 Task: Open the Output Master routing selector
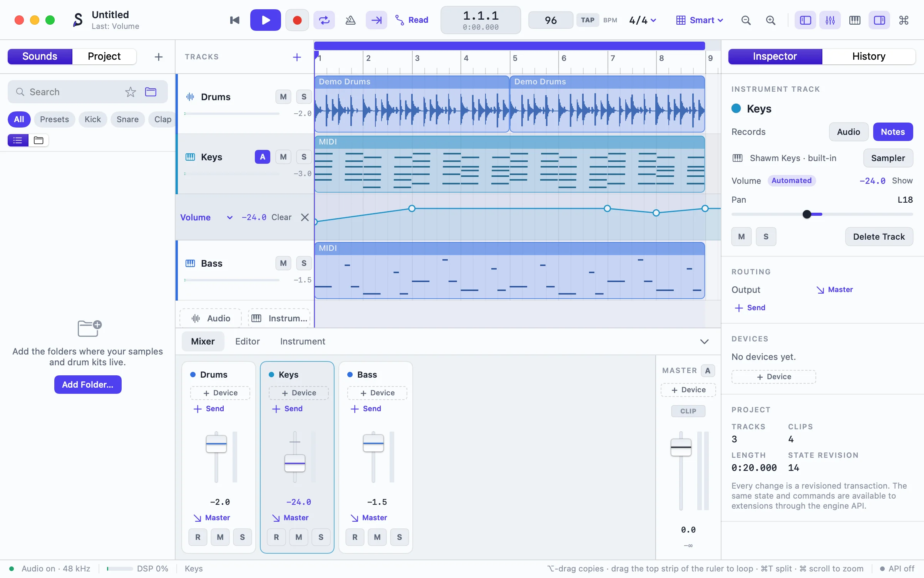coord(835,289)
